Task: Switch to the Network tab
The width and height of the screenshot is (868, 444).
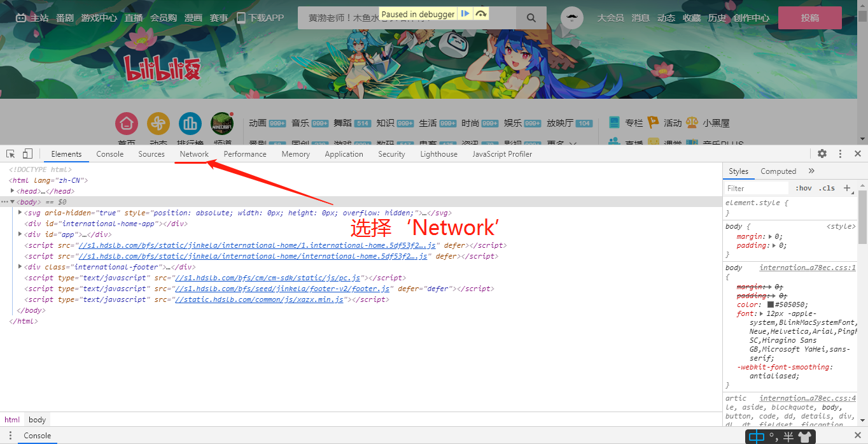Action: tap(194, 154)
